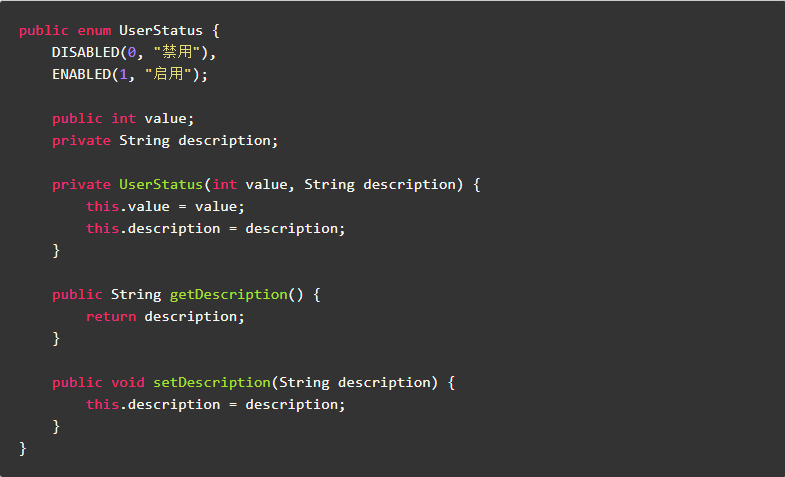Place cursor on the getDescription method name
This screenshot has width=785, height=477.
click(x=228, y=294)
